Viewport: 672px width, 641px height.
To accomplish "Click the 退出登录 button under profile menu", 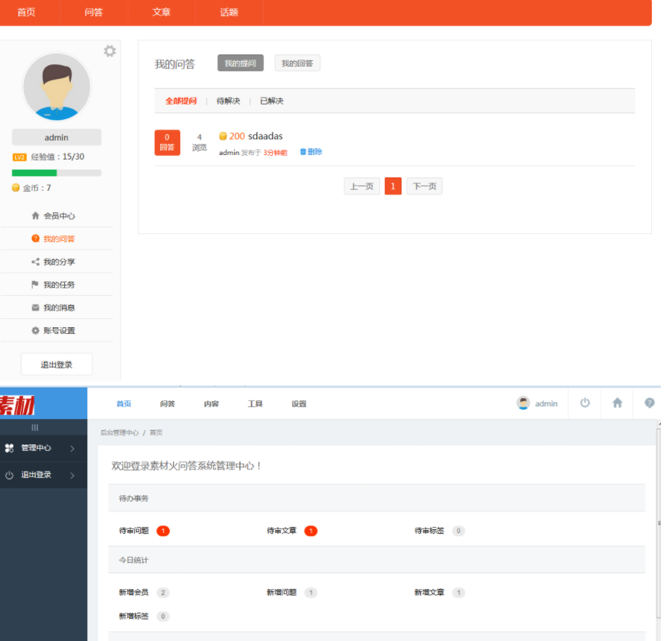I will pyautogui.click(x=57, y=364).
